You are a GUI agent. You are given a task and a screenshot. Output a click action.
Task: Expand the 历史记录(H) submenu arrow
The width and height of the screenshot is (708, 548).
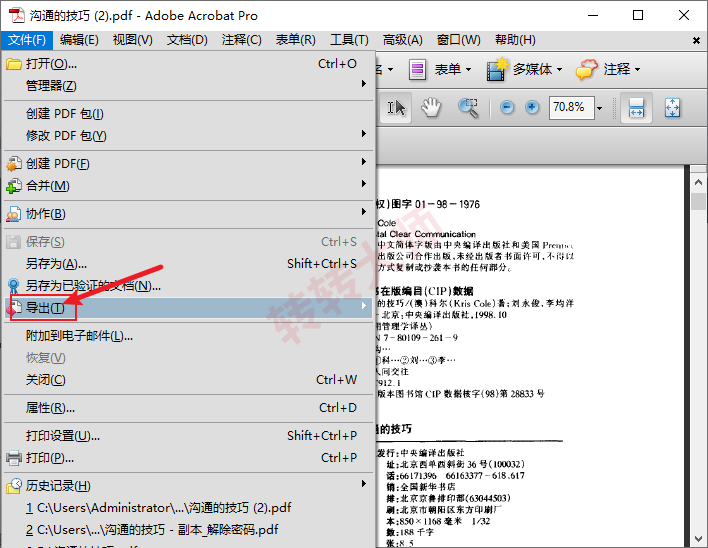pyautogui.click(x=363, y=484)
